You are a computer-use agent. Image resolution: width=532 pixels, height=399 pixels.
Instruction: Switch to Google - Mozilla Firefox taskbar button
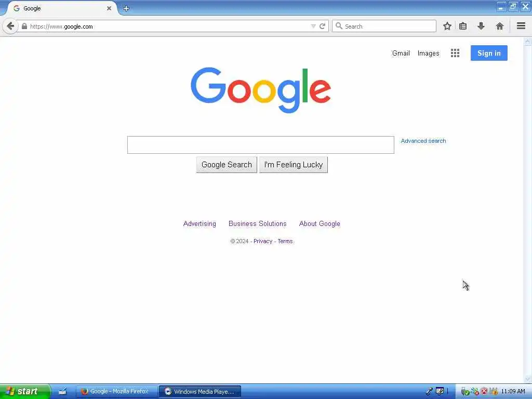[117, 392]
